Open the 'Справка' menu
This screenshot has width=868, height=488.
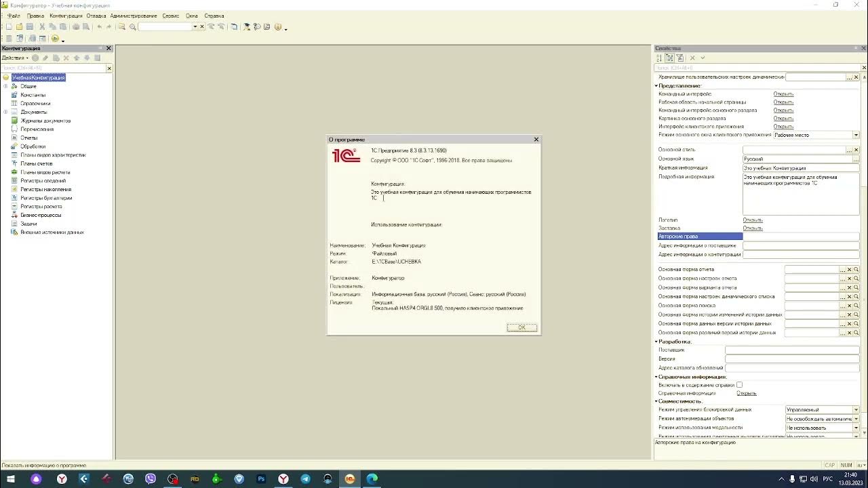(x=214, y=16)
